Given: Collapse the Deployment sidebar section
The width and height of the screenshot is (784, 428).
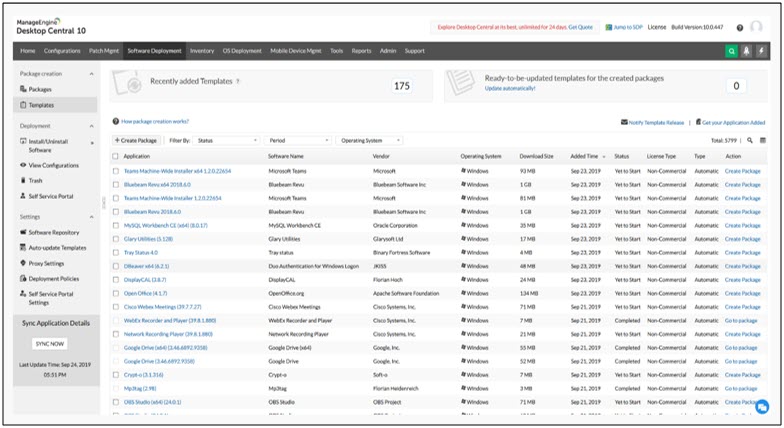Looking at the screenshot, I should [x=91, y=126].
